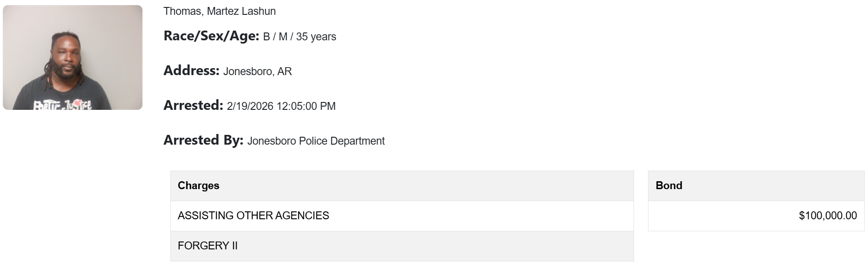868x267 pixels.
Task: Click the Bond table header
Action: tap(669, 185)
